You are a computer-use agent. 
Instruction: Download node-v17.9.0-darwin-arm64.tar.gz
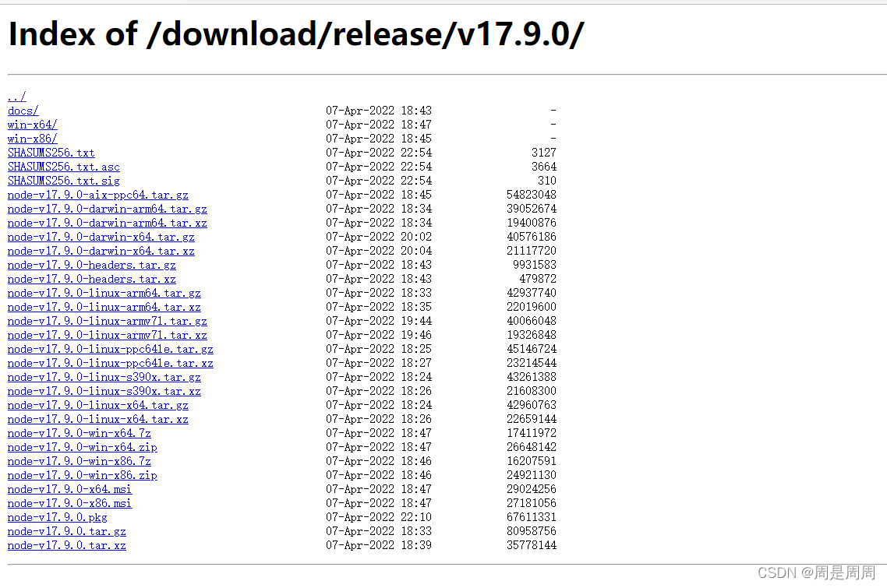click(x=107, y=209)
